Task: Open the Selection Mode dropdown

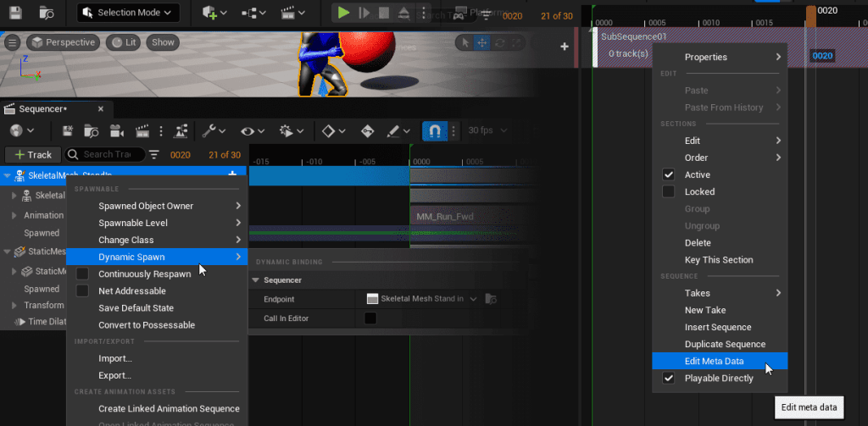Action: [128, 13]
